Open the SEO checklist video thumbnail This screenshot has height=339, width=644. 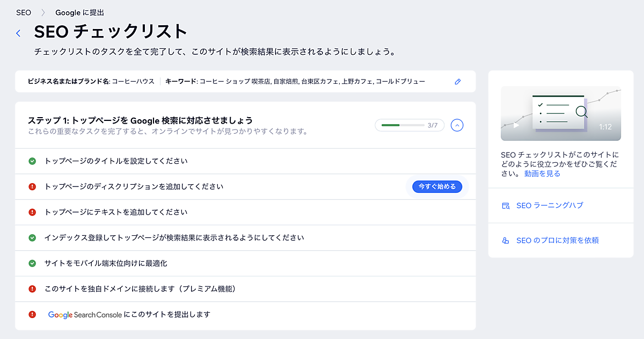560,113
